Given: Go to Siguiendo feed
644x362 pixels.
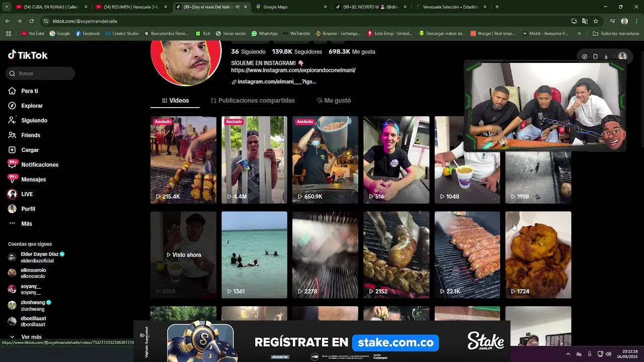Looking at the screenshot, I should coord(28,121).
